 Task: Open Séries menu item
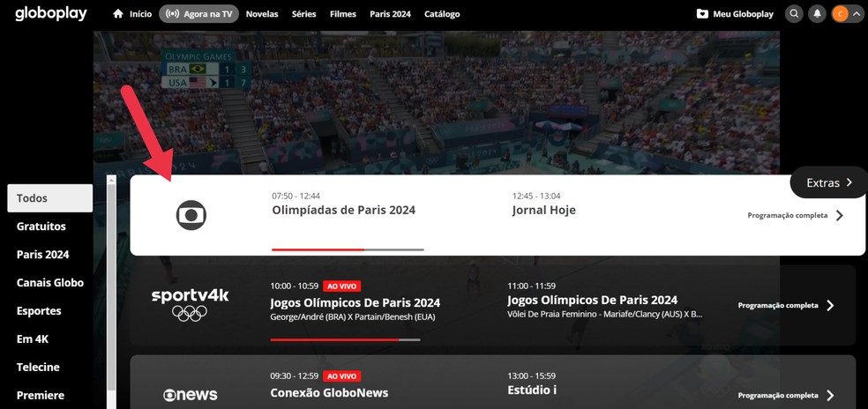tap(304, 14)
